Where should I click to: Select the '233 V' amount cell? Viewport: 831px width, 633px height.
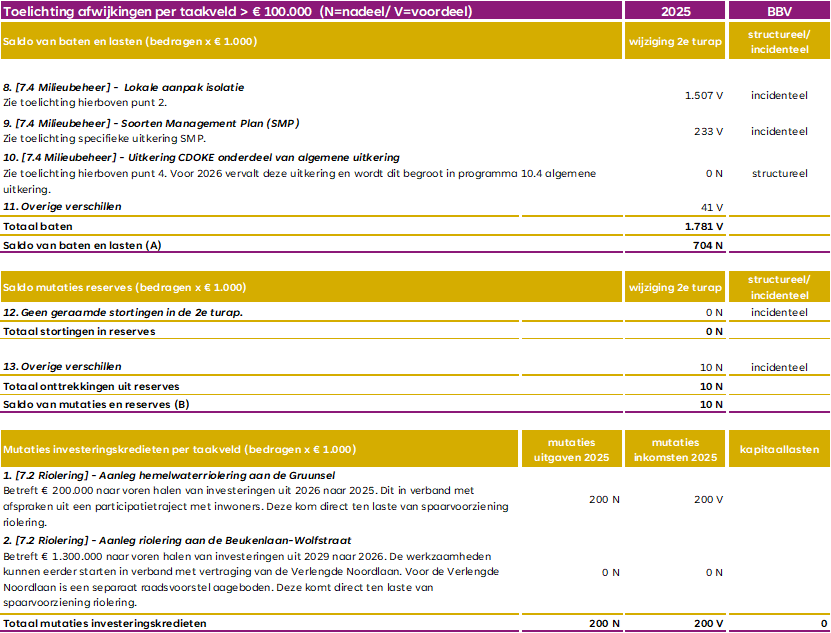[709, 131]
